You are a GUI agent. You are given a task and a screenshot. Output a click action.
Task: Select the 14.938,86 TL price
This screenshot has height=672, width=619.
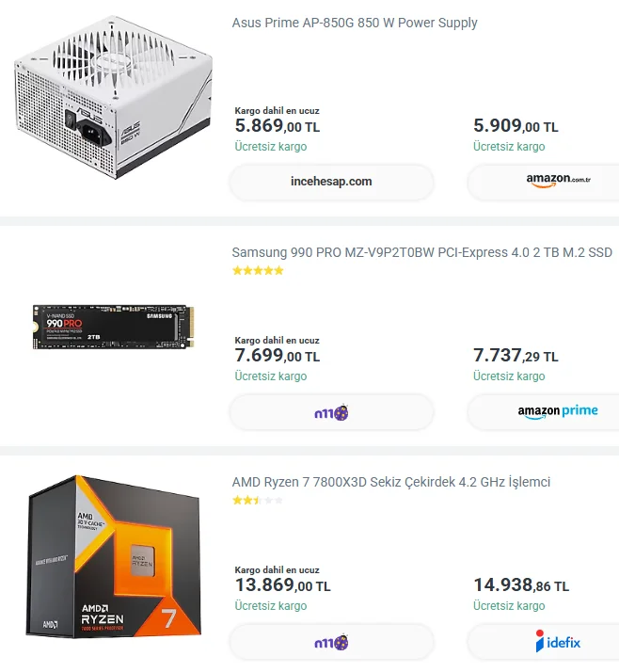coord(521,585)
